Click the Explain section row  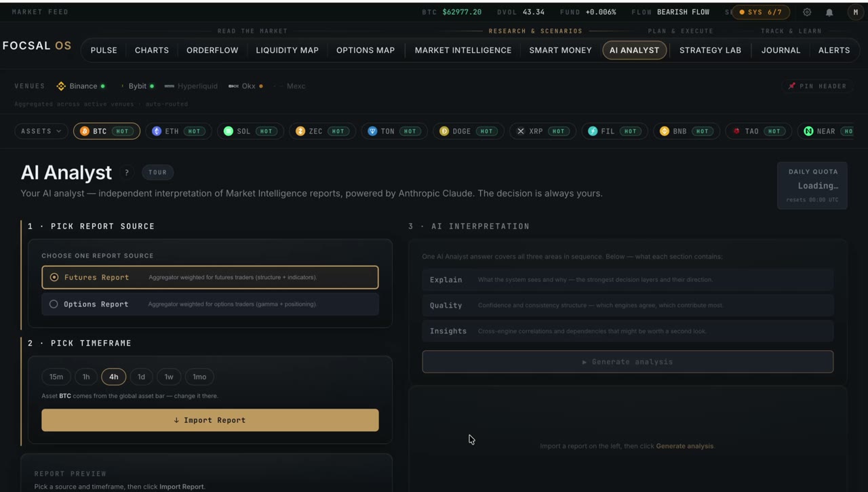point(628,279)
